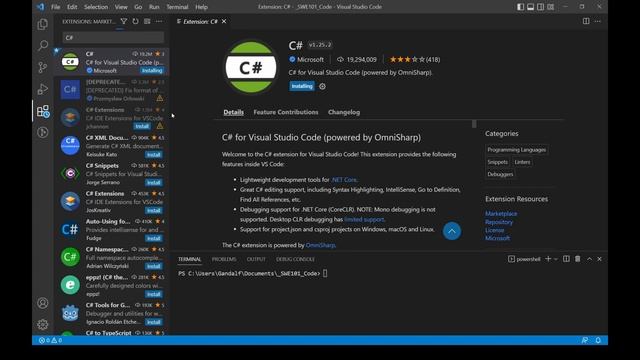Open the File menu

coord(56,7)
